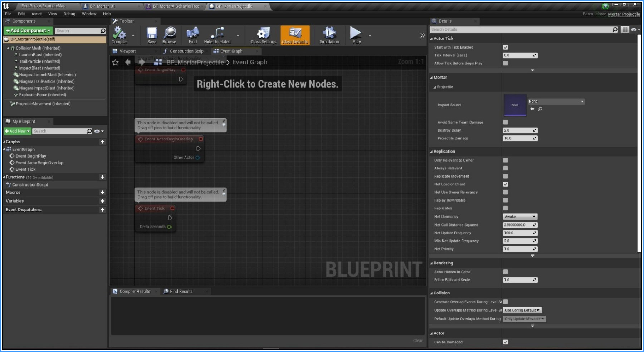The width and height of the screenshot is (644, 352).
Task: Edit Projectile Damage value field
Action: click(520, 138)
